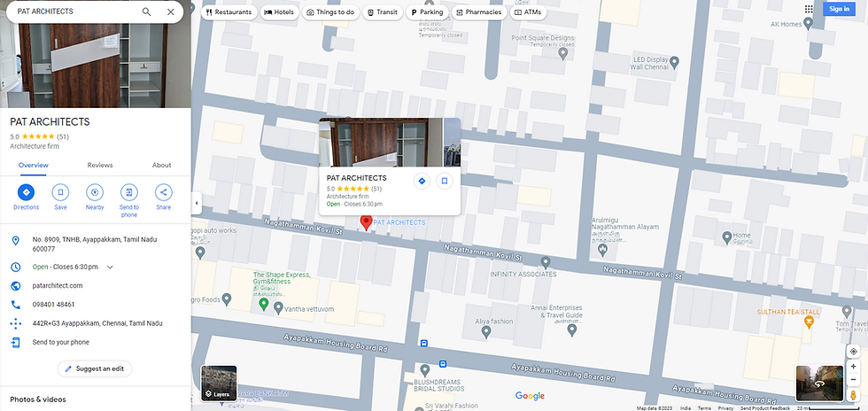Show Parking locations
The image size is (868, 411).
pyautogui.click(x=427, y=12)
